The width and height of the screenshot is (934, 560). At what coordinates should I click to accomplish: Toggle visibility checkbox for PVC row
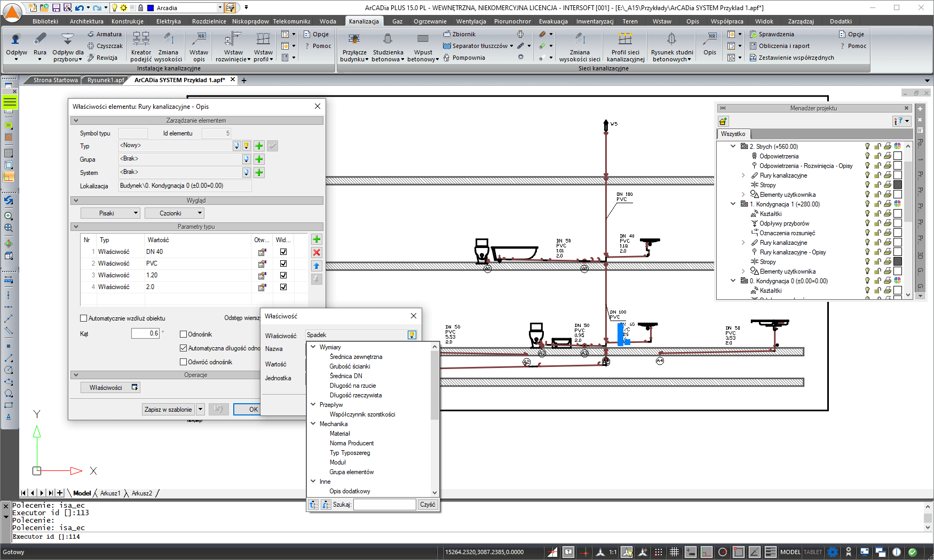pos(283,263)
